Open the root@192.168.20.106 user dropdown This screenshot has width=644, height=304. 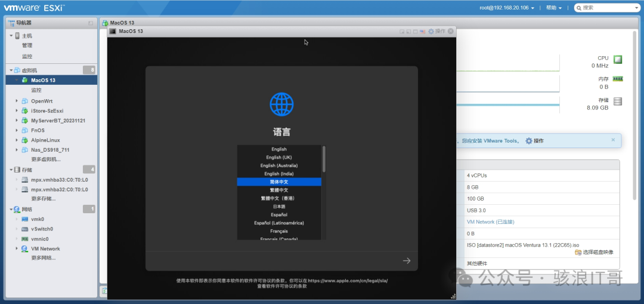pyautogui.click(x=507, y=8)
